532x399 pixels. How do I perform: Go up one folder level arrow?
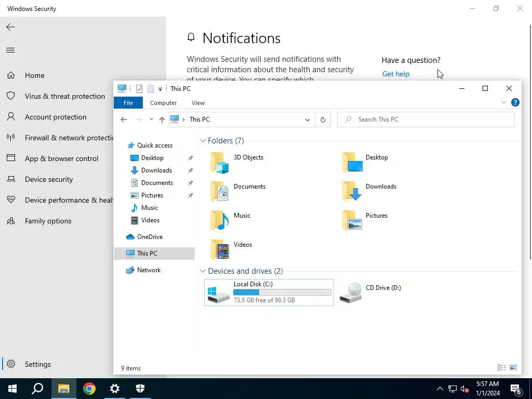[162, 119]
